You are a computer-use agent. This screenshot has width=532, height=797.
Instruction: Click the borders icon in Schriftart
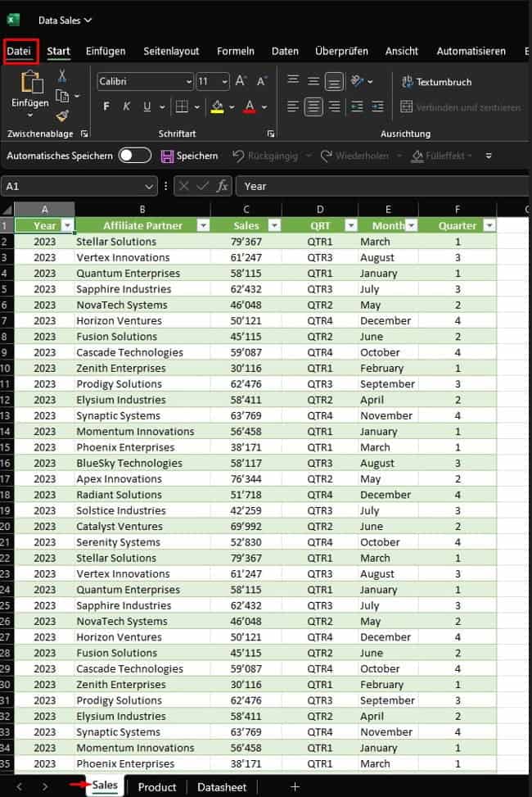tap(182, 106)
